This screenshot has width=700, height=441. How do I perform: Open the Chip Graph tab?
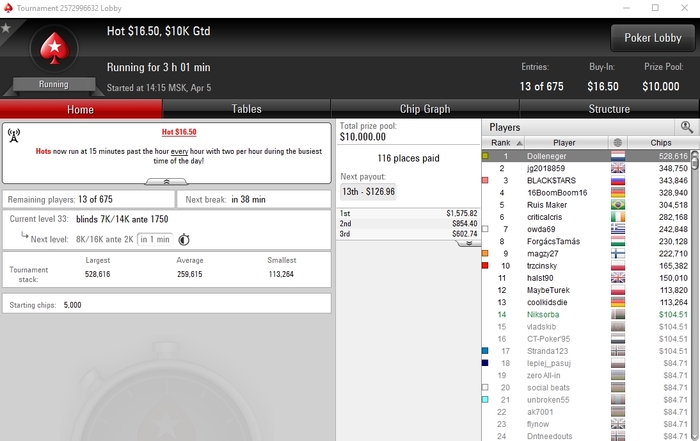425,109
